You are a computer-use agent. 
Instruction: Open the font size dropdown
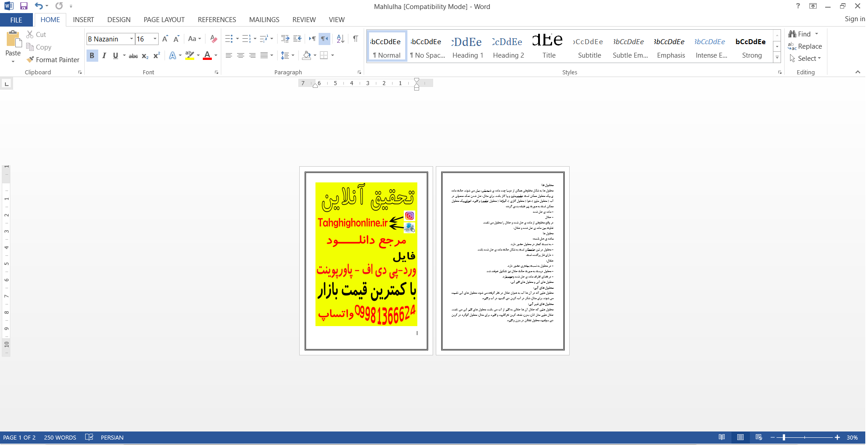[155, 39]
